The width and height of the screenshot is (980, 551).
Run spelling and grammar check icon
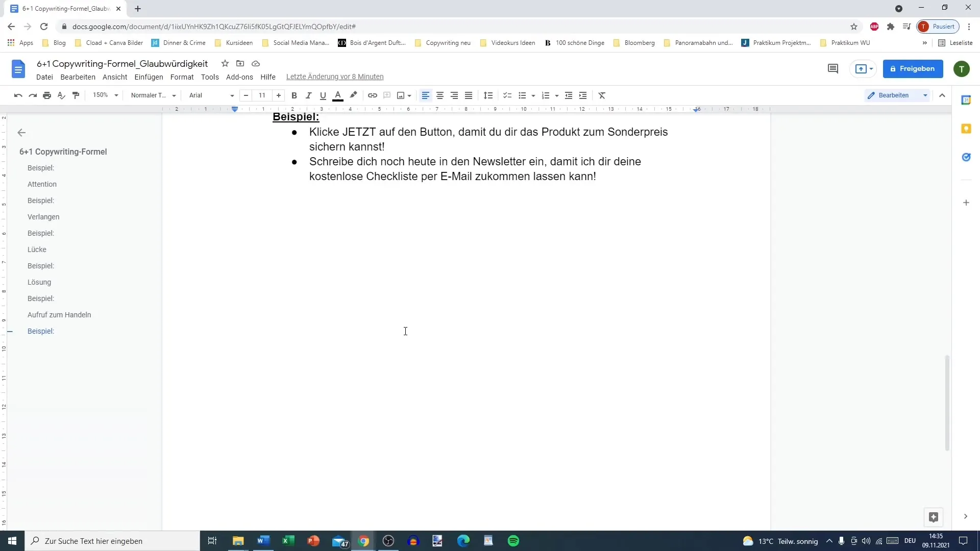[x=61, y=95]
